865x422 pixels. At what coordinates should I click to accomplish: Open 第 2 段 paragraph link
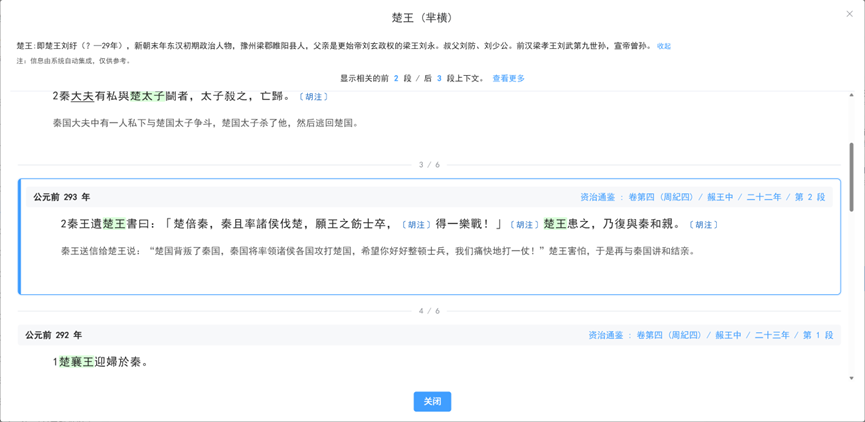pyautogui.click(x=810, y=197)
